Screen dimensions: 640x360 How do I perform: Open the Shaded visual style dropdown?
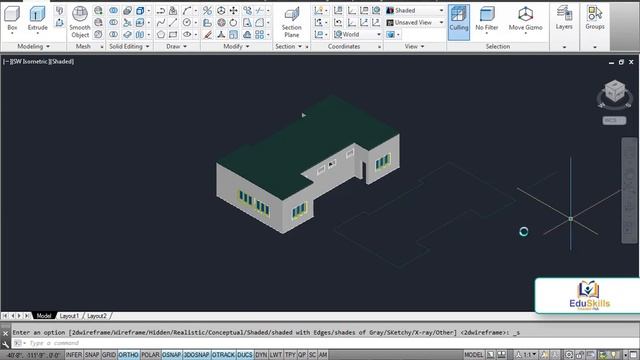[x=415, y=10]
